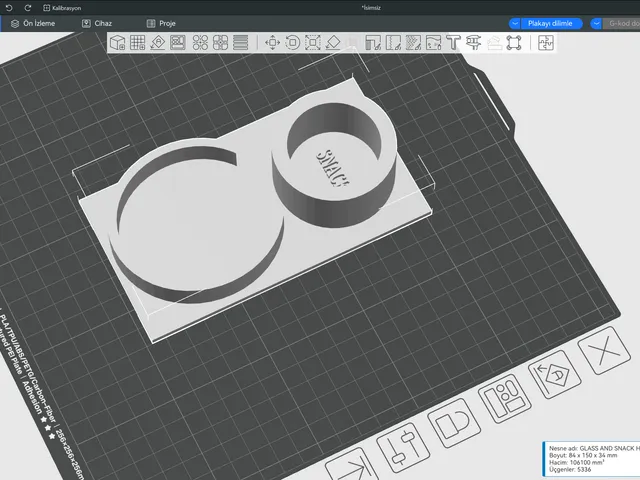Click the Redo arrow icon
640x480 pixels.
28,8
